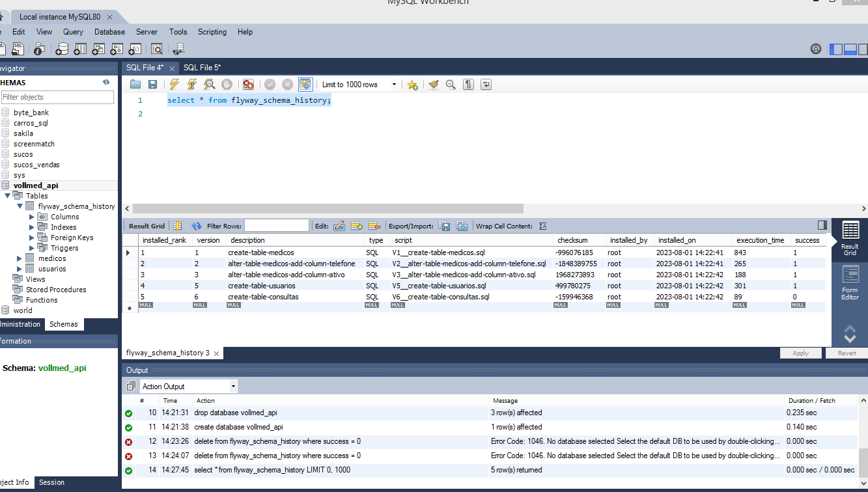Viewport: 868px width, 492px height.
Task: Close the SQL File 4 tab
Action: click(x=172, y=68)
